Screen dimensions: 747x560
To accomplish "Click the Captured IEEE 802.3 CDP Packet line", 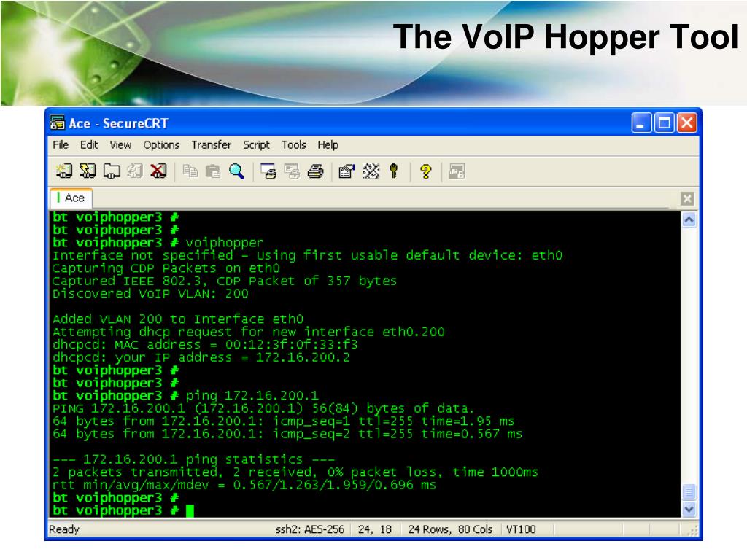I will click(225, 281).
